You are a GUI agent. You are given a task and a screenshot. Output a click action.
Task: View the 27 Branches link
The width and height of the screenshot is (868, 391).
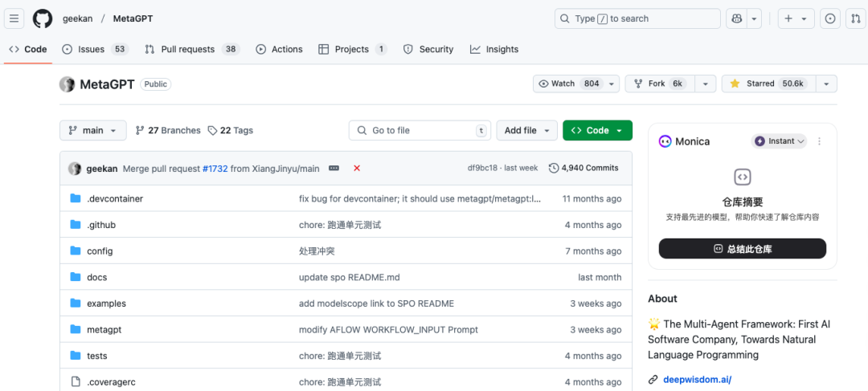168,131
